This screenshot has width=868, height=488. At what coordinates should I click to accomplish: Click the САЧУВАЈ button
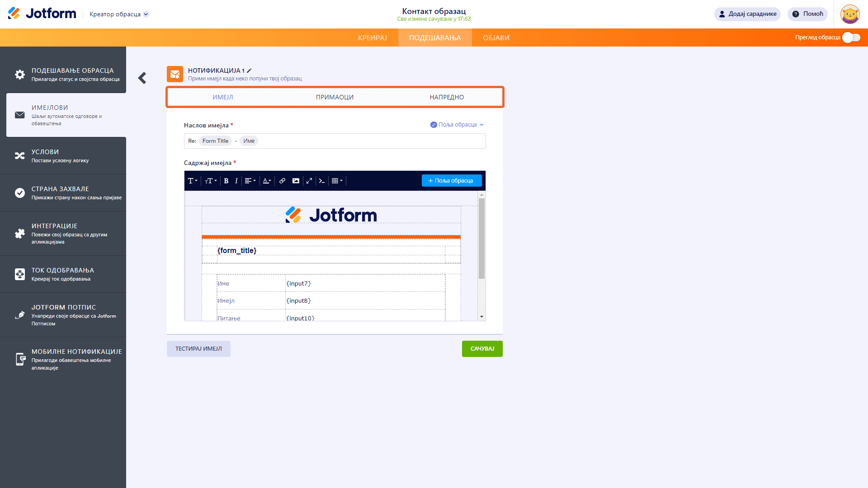click(482, 349)
